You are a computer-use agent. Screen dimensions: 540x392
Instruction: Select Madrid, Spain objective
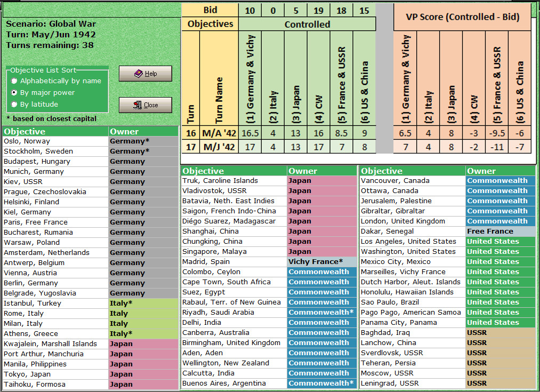point(269,262)
